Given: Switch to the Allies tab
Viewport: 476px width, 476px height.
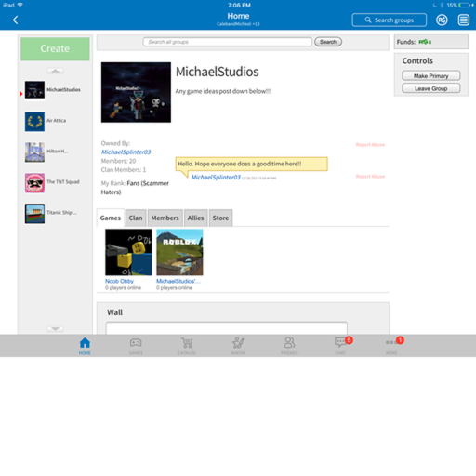Looking at the screenshot, I should (195, 218).
